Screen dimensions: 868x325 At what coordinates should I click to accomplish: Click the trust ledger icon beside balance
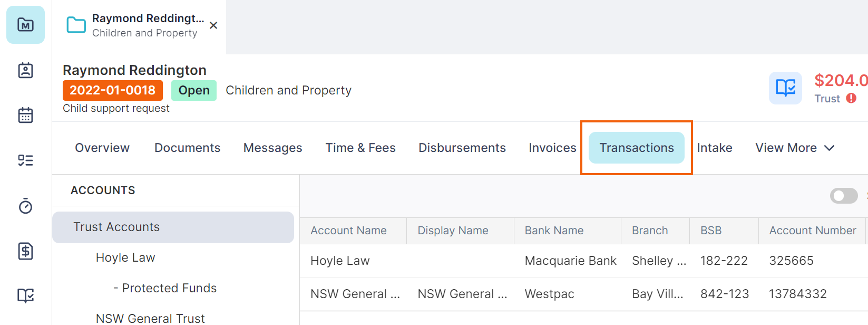tap(785, 88)
